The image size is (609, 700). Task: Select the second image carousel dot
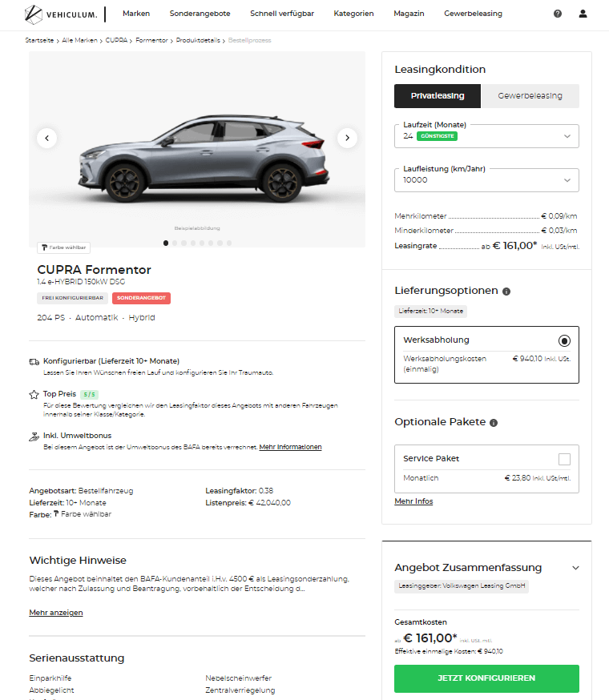pyautogui.click(x=175, y=243)
